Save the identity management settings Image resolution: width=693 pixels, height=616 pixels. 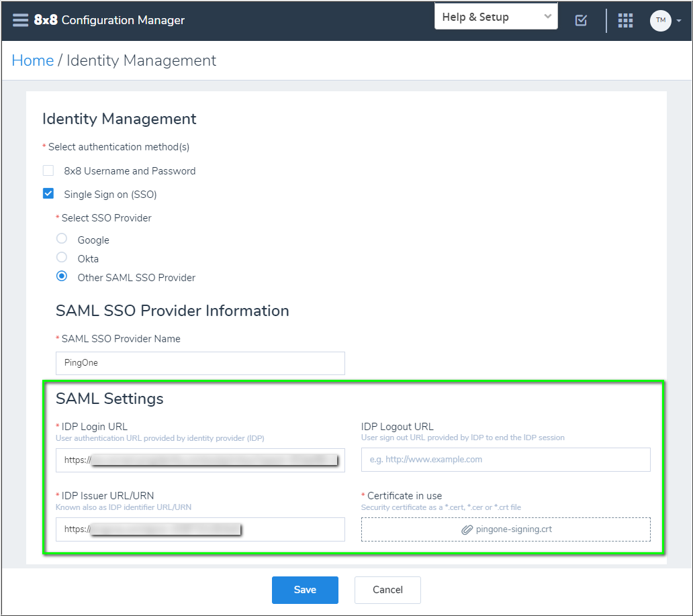305,590
